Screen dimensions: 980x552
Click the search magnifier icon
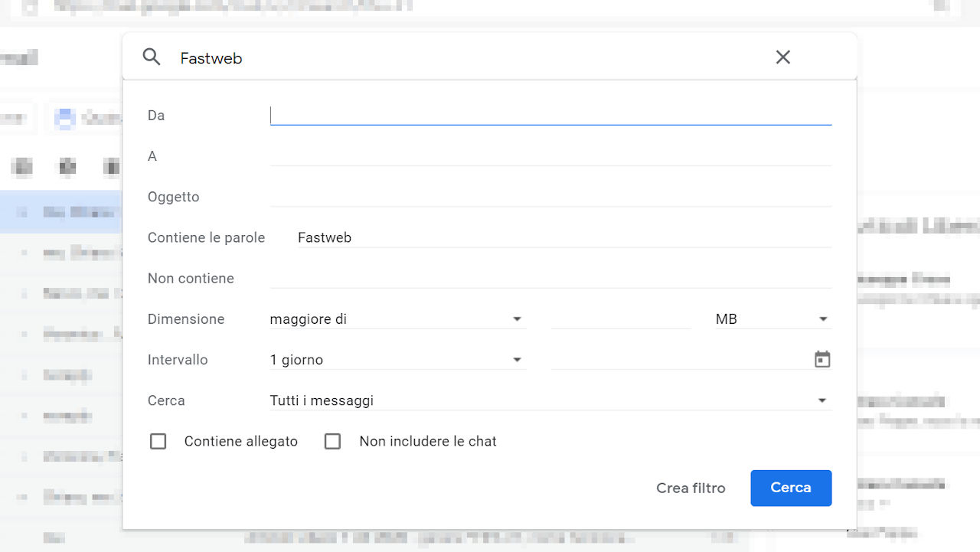[152, 57]
